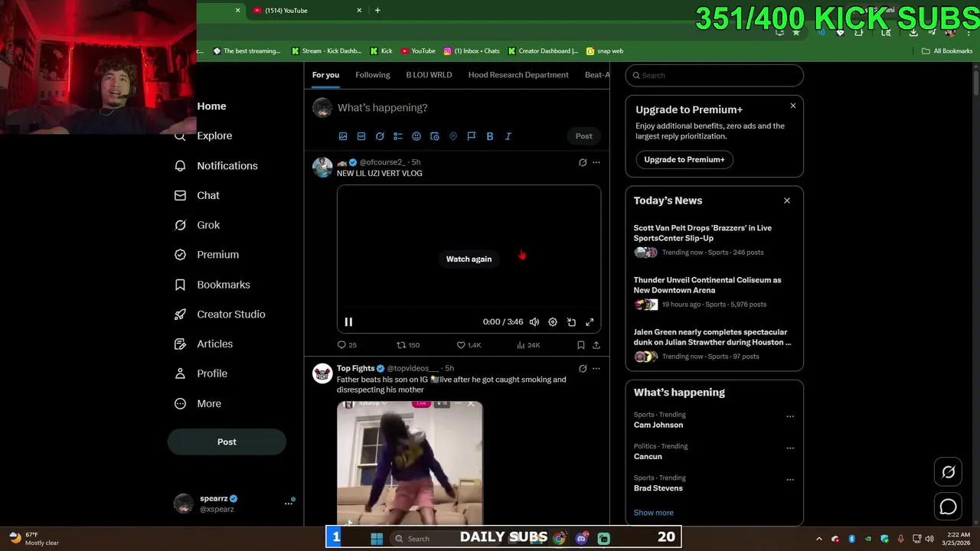The image size is (980, 551).
Task: Enter fullscreen on the video
Action: (x=590, y=322)
